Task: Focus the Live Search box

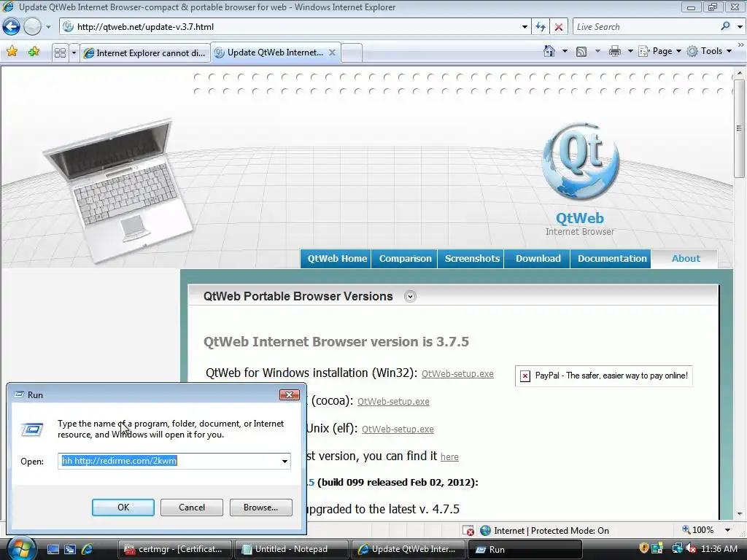Action: (x=646, y=27)
